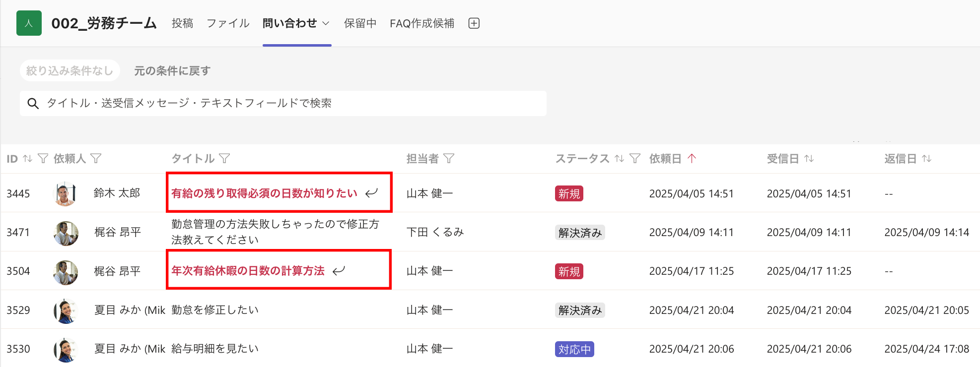Focus the タイトル・送受信メッセージ search field

point(283,103)
